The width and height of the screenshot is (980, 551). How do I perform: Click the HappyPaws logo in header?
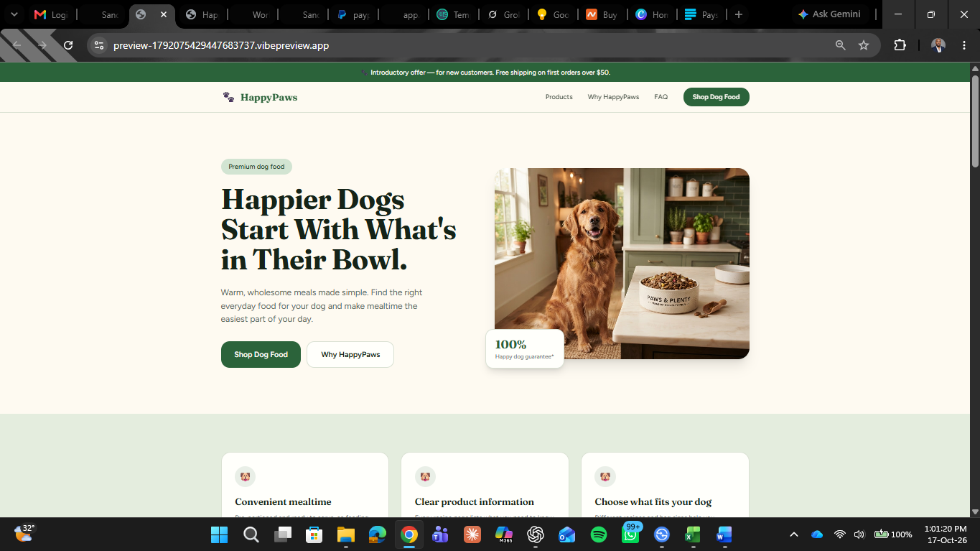click(x=260, y=97)
